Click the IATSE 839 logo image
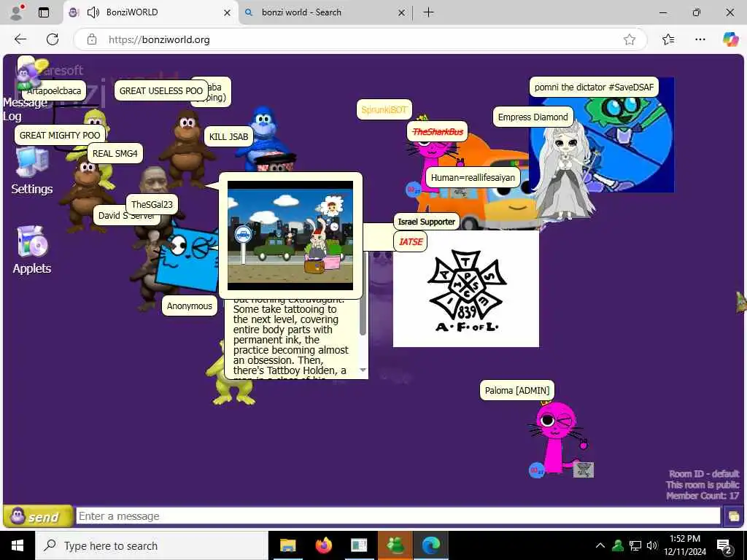 pyautogui.click(x=466, y=289)
